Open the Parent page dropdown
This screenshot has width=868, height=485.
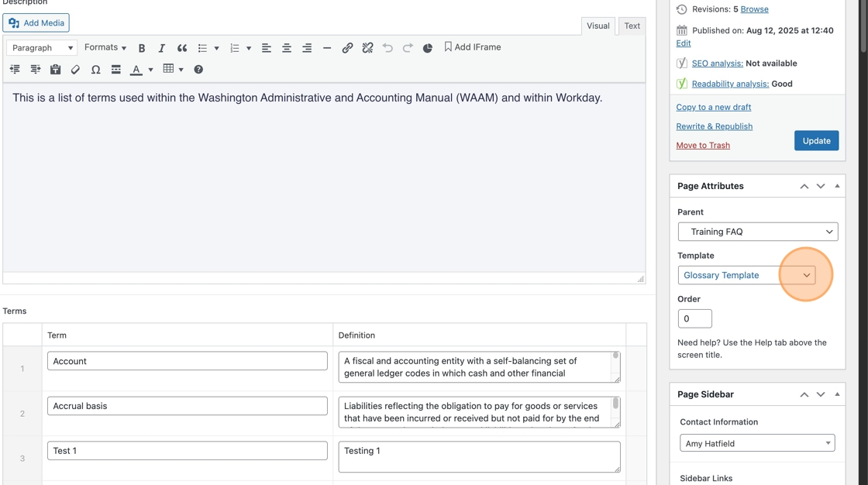(x=757, y=232)
